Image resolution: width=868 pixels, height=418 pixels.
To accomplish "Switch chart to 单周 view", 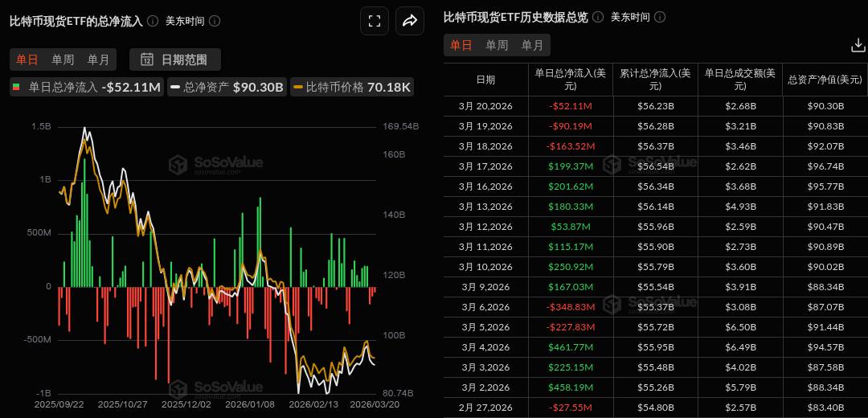I will click(x=63, y=59).
